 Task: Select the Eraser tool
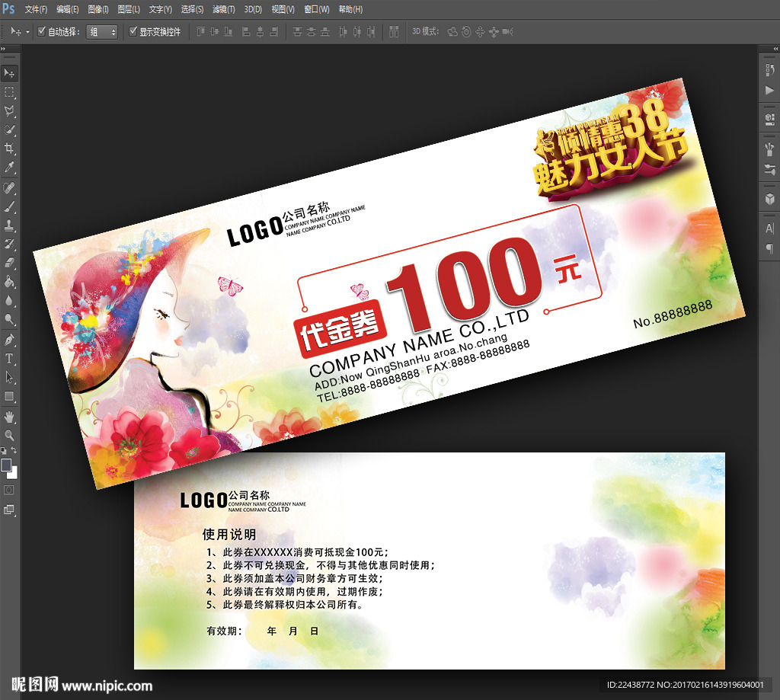tap(9, 264)
